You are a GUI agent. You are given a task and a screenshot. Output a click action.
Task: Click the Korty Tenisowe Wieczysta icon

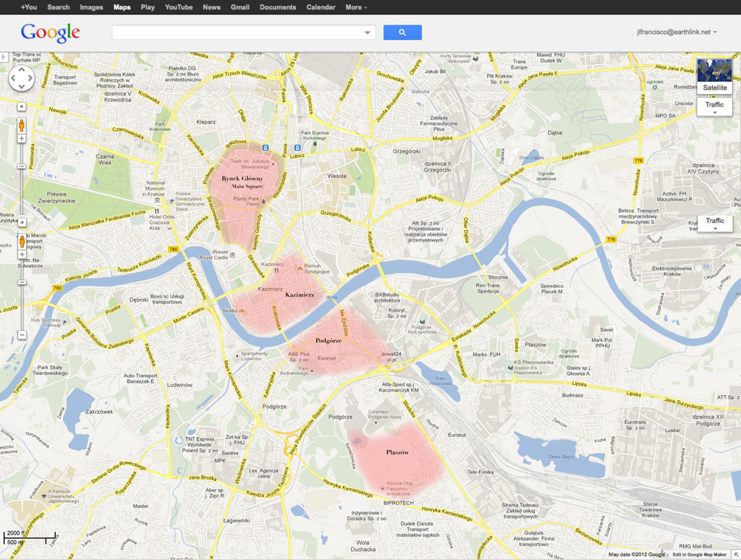click(475, 59)
